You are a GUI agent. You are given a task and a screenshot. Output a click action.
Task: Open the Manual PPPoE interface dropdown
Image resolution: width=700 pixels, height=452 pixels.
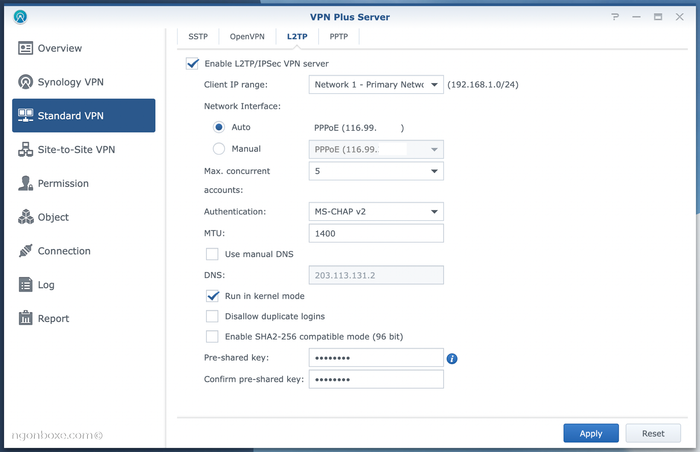click(x=376, y=149)
